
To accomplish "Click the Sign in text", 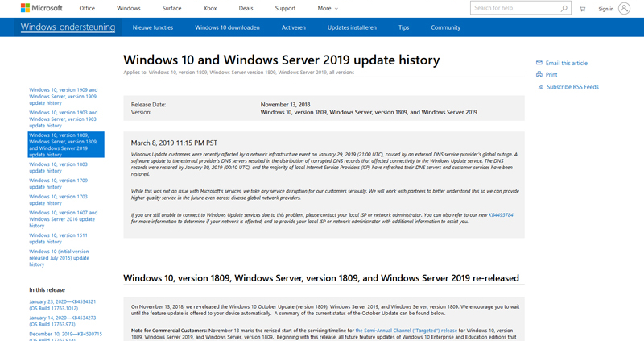I will [606, 9].
